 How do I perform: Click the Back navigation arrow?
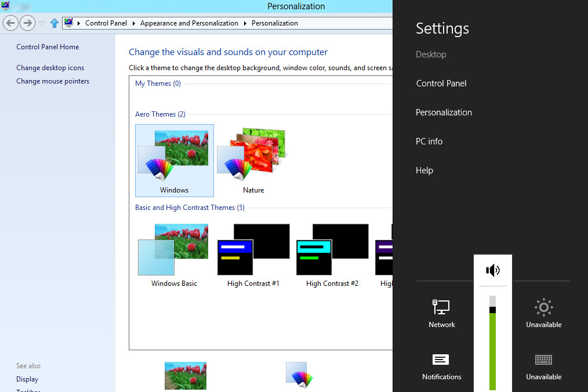click(x=10, y=23)
